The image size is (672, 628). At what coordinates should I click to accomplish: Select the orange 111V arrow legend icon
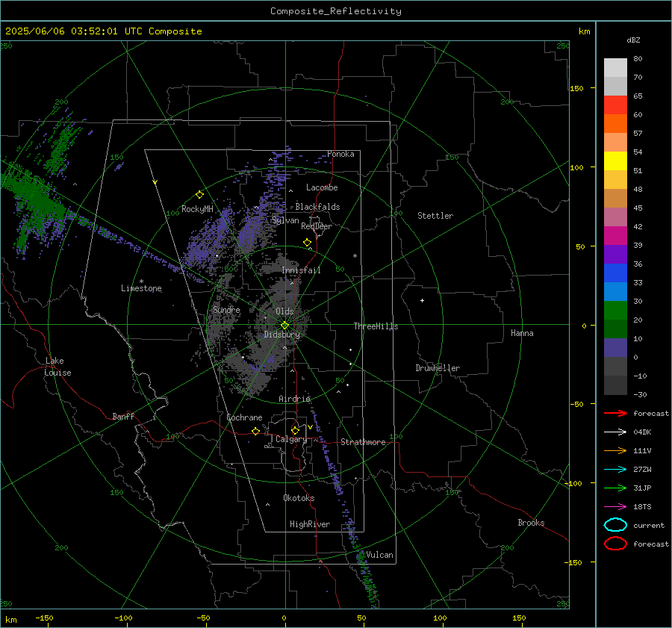615,450
